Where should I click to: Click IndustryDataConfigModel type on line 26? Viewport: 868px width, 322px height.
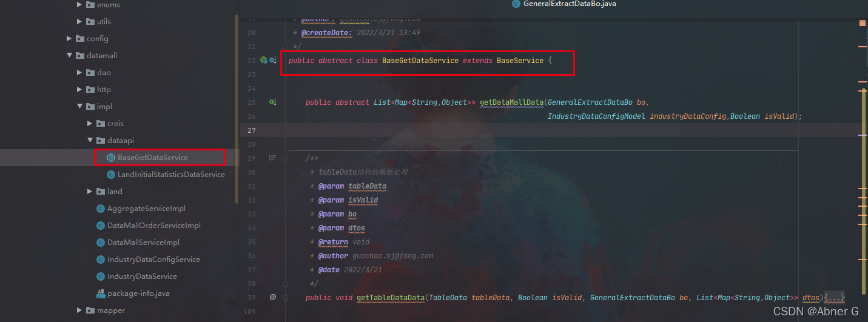(597, 116)
